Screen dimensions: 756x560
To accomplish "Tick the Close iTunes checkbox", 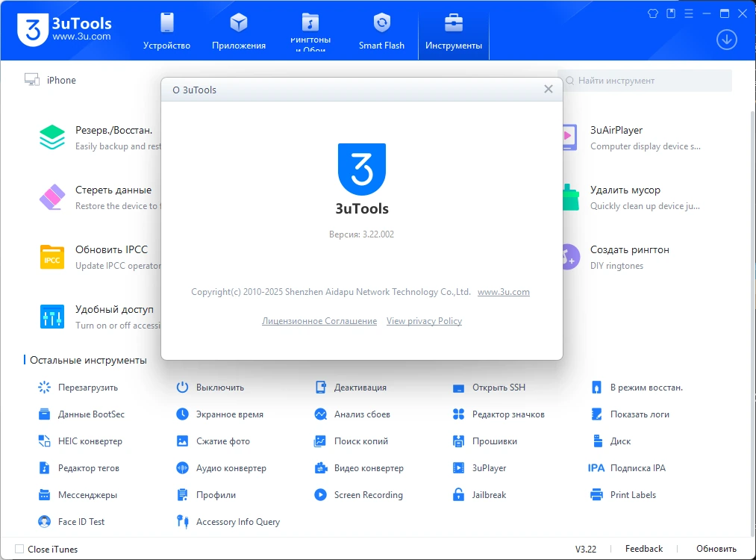I will coord(19,549).
